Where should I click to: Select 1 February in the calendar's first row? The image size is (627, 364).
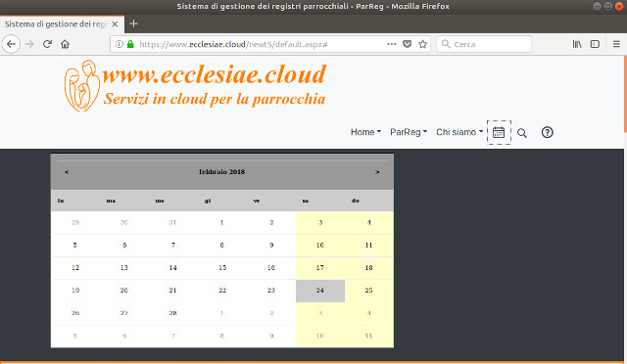[222, 222]
